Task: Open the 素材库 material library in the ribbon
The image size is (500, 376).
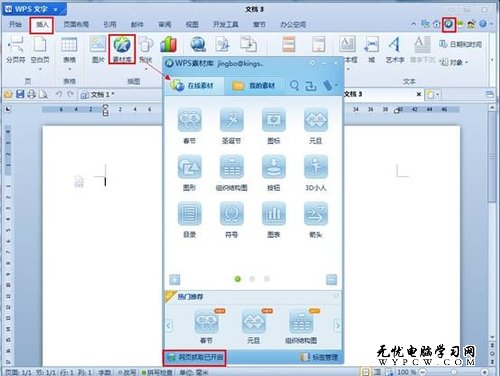Action: (x=122, y=49)
